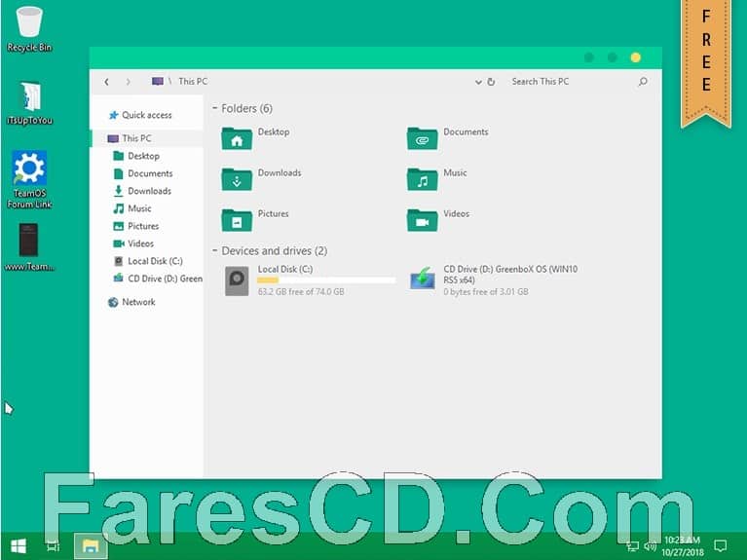Select Quick access in the navigation pane
The height and width of the screenshot is (560, 747).
point(146,115)
